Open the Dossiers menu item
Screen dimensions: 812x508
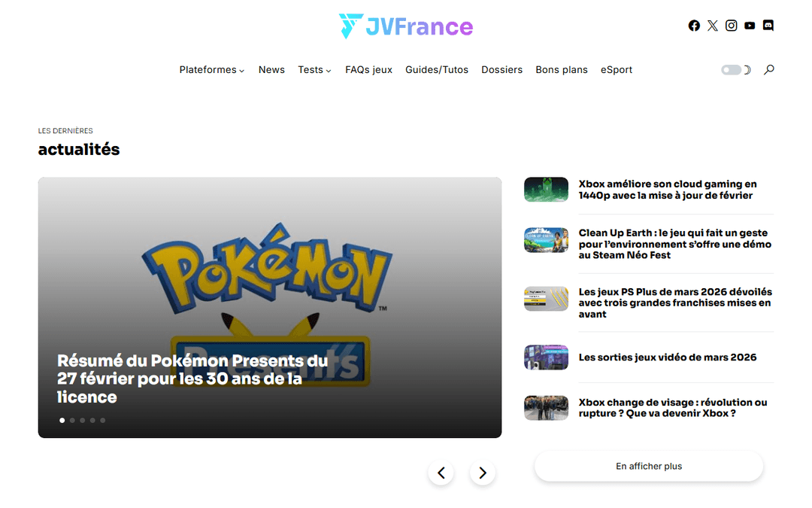click(x=501, y=69)
